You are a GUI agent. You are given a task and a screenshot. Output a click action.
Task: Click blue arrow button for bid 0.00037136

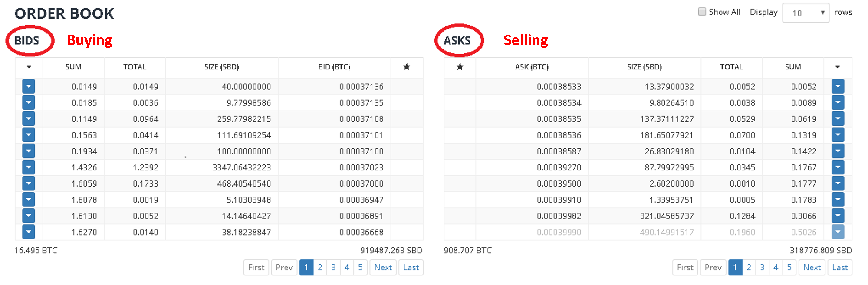click(29, 86)
